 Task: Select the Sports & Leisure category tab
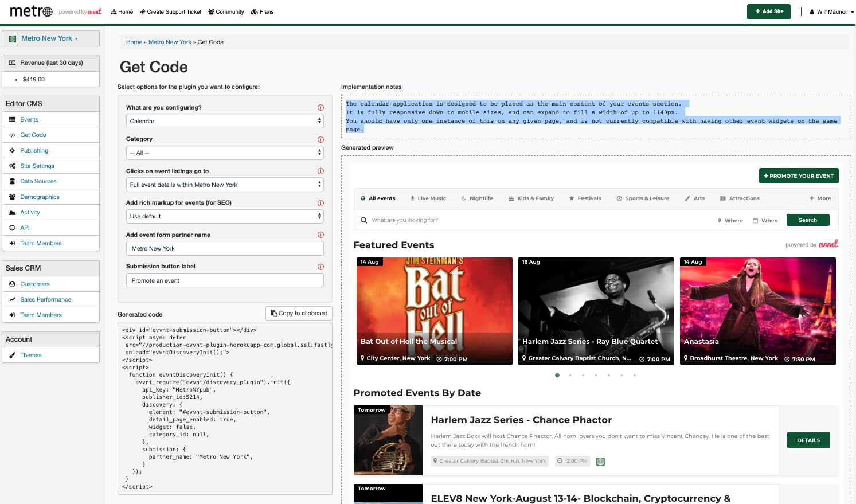click(643, 198)
